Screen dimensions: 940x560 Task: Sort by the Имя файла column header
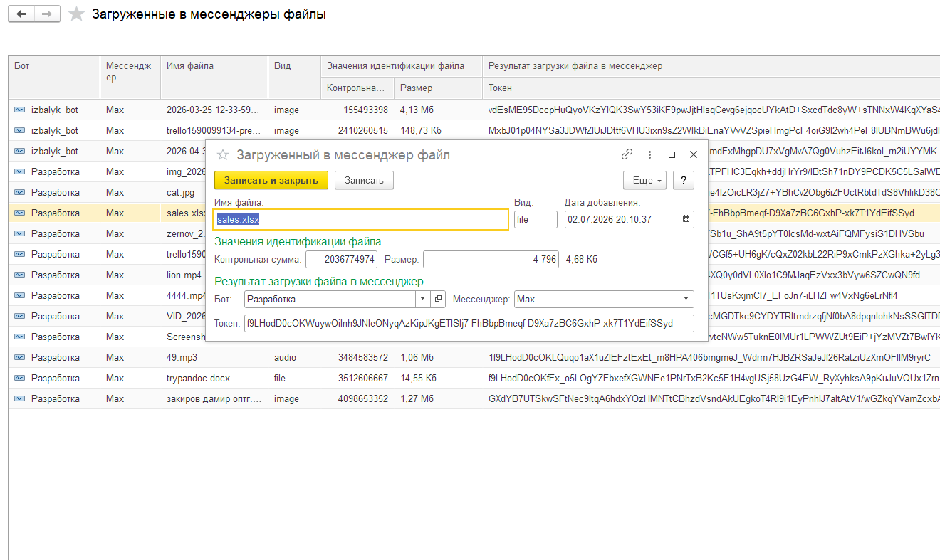pyautogui.click(x=214, y=76)
